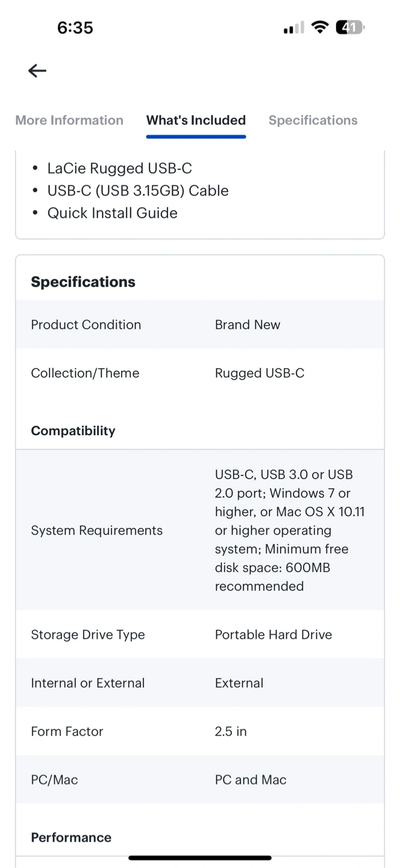
Task: Tap the Quick Install Guide list item
Action: point(112,213)
